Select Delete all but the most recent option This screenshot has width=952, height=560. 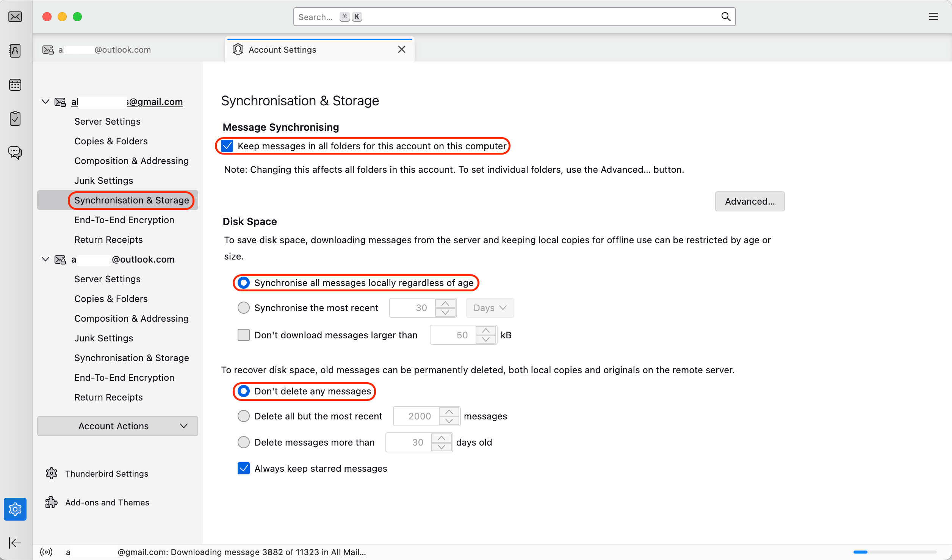click(243, 416)
